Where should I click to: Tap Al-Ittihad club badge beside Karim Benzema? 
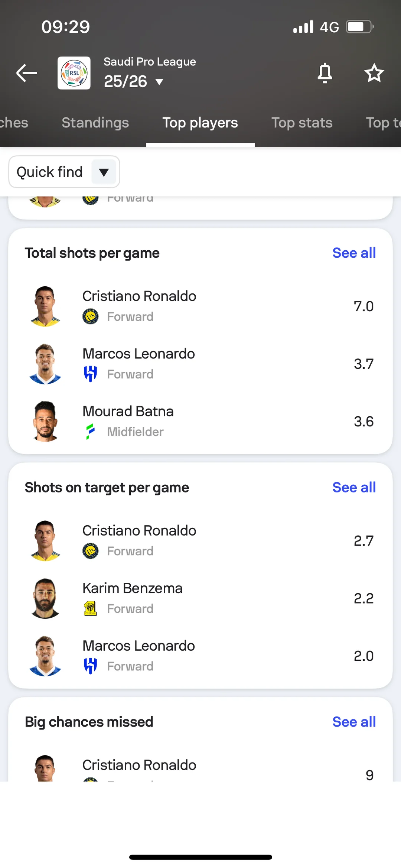tap(90, 608)
